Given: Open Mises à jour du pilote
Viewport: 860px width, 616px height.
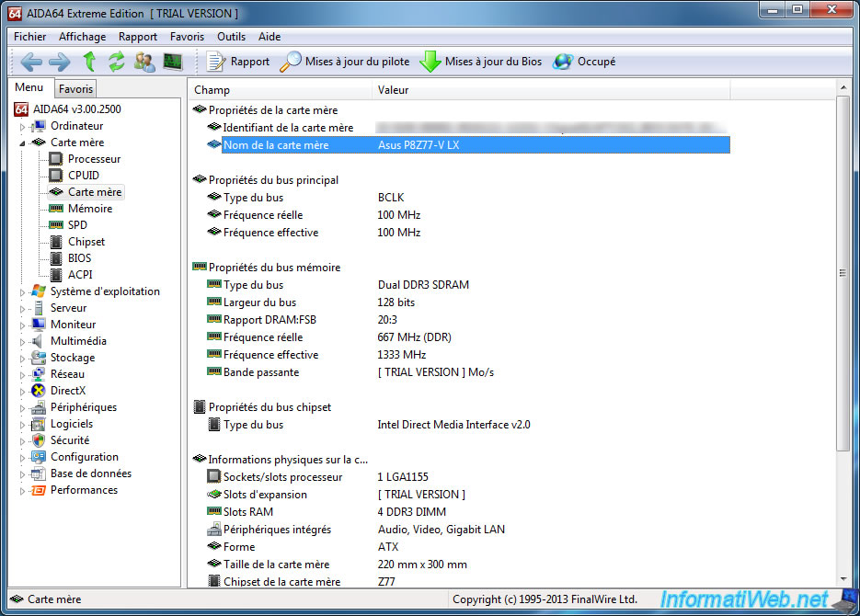Looking at the screenshot, I should (344, 62).
